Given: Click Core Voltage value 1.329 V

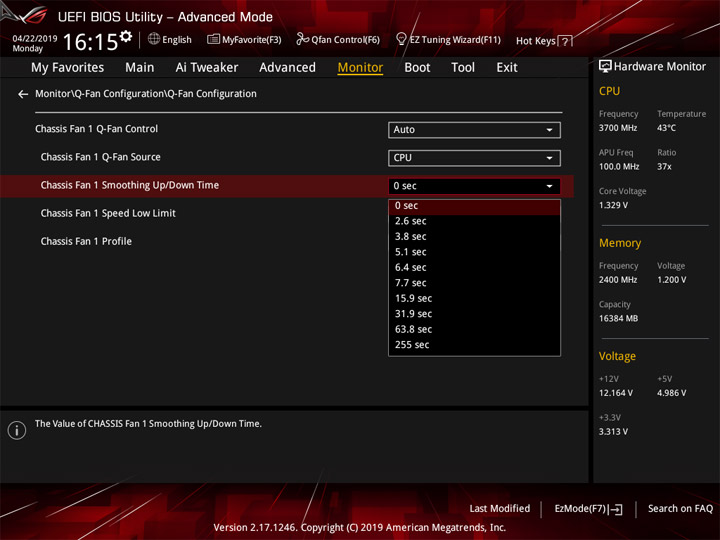Looking at the screenshot, I should pyautogui.click(x=613, y=205).
